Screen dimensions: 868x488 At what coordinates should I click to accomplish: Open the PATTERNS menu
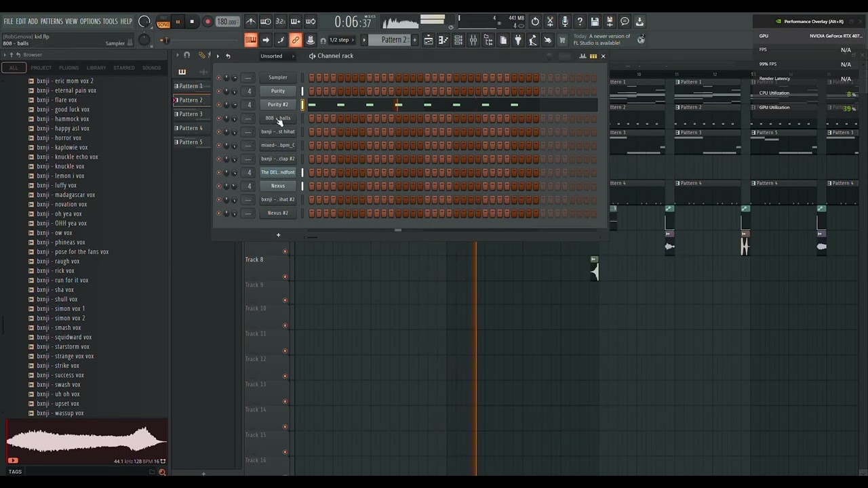[x=52, y=22]
